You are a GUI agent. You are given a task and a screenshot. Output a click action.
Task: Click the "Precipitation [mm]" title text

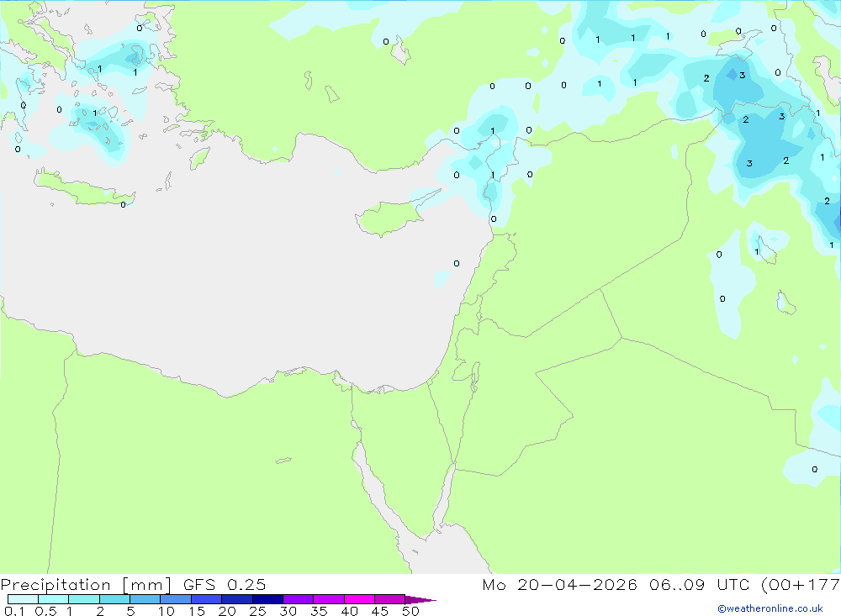tap(86, 585)
